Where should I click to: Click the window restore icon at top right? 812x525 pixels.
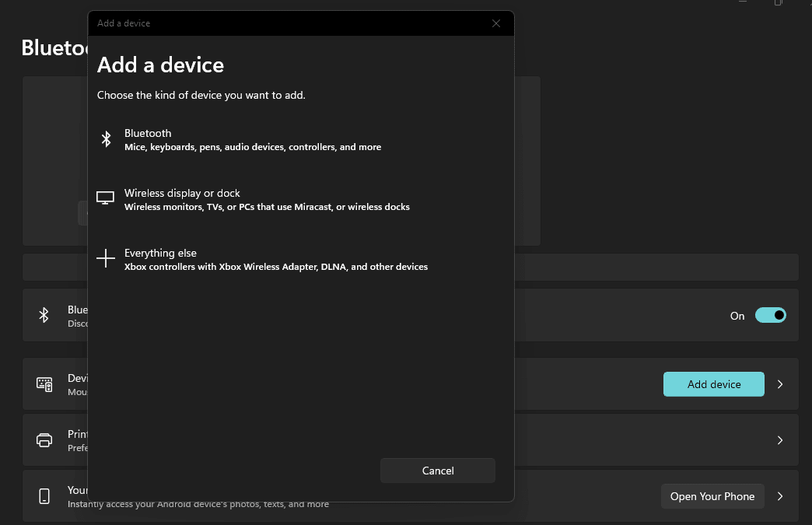point(779,3)
